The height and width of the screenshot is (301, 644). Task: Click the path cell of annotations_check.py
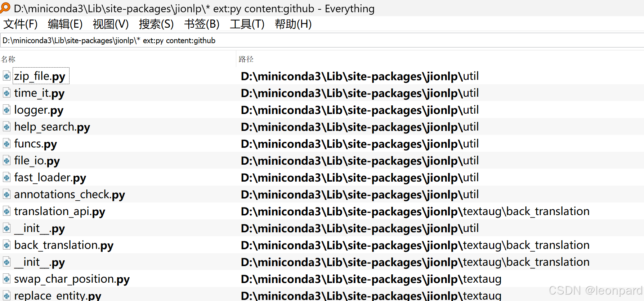[360, 195]
